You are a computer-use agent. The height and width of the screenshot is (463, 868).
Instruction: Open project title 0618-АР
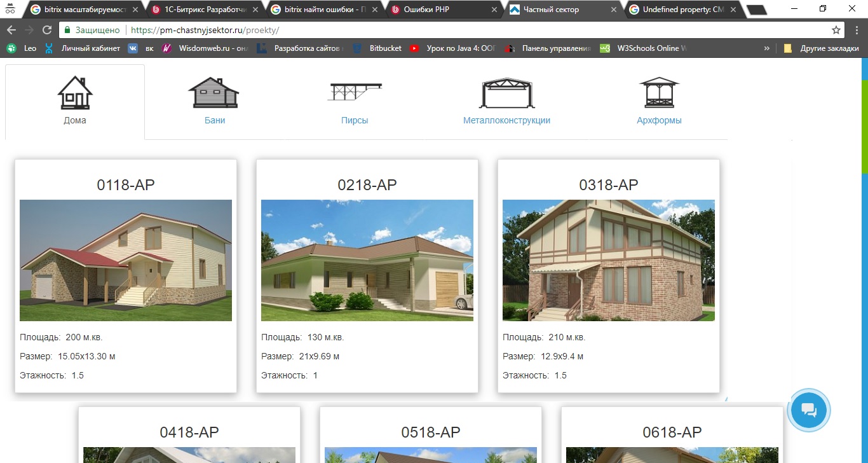(x=672, y=432)
